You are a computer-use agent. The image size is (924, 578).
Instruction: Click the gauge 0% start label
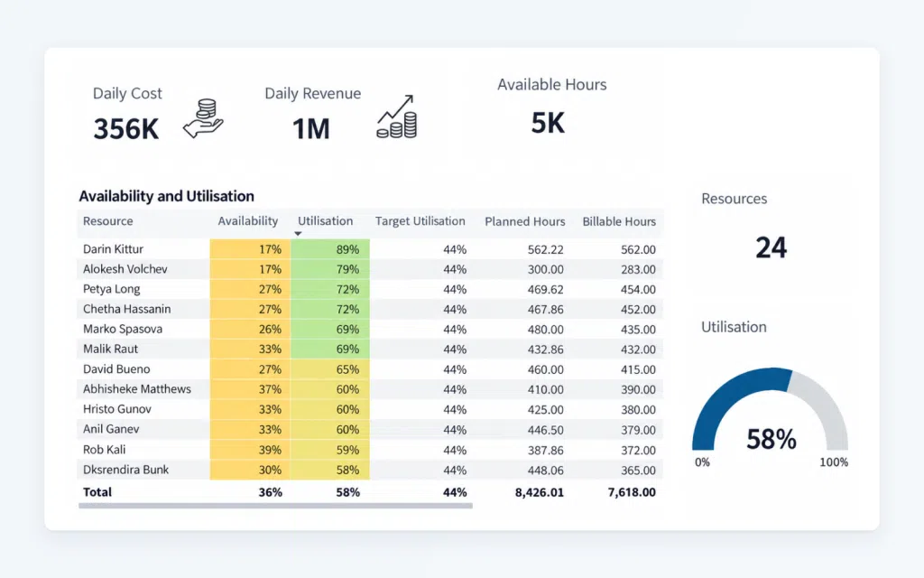[702, 462]
